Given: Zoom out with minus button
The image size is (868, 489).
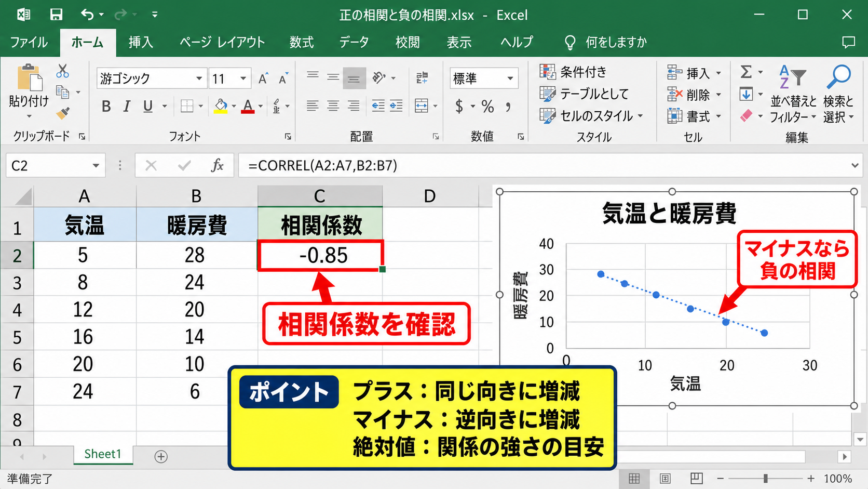Looking at the screenshot, I should click(720, 478).
